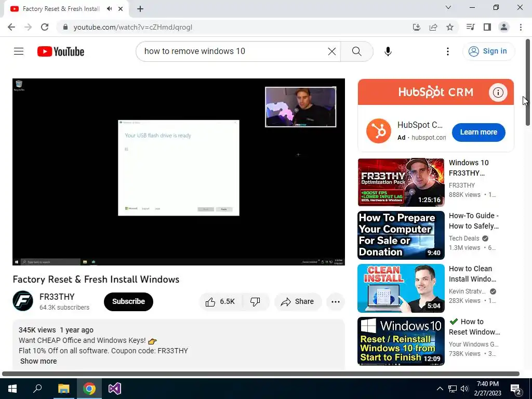Like the video with thumbs up
Screen dimensions: 532x399
220,302
